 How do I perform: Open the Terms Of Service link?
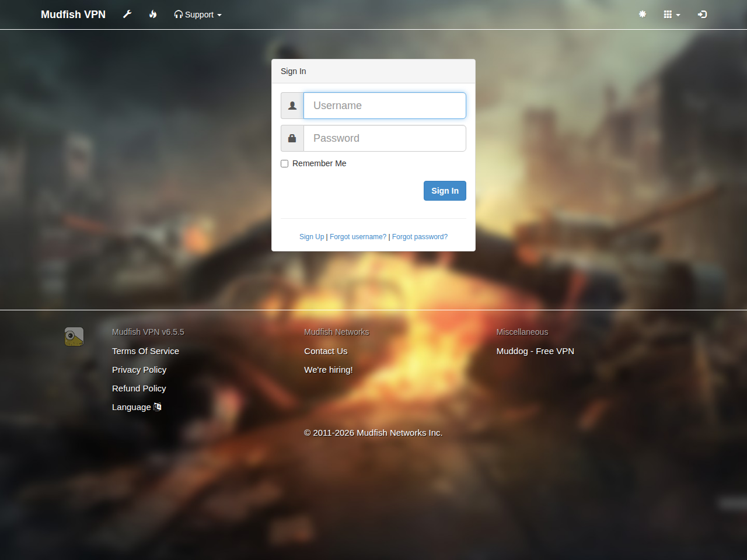pos(145,351)
